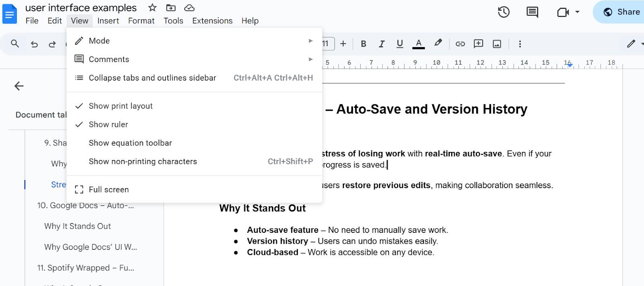Viewport: 644px width, 286px height.
Task: Click the document title text
Action: point(81,8)
